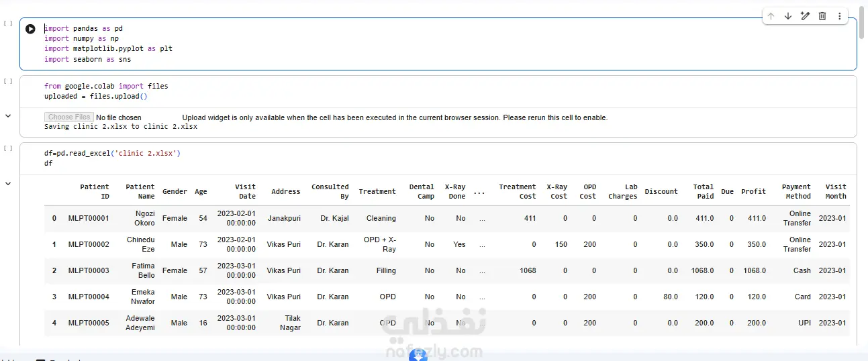Collapse the dataframe output
Viewport: 868px width, 361px height.
(8, 183)
